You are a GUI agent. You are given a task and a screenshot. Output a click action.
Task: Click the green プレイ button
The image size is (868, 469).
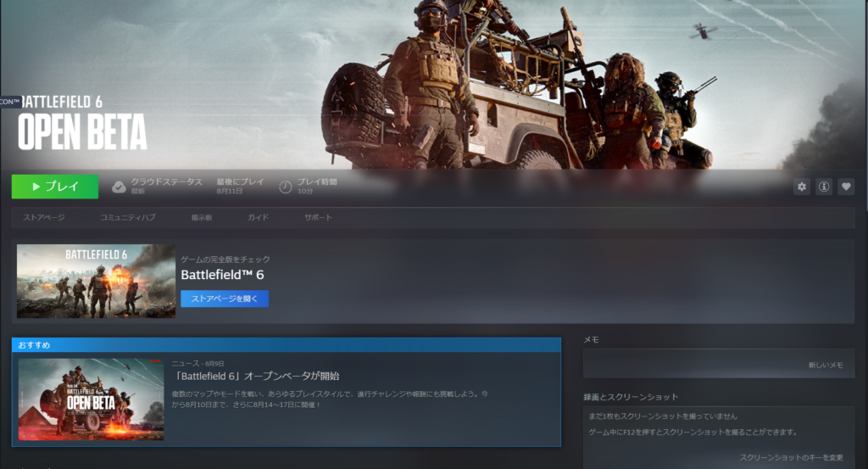pos(55,187)
